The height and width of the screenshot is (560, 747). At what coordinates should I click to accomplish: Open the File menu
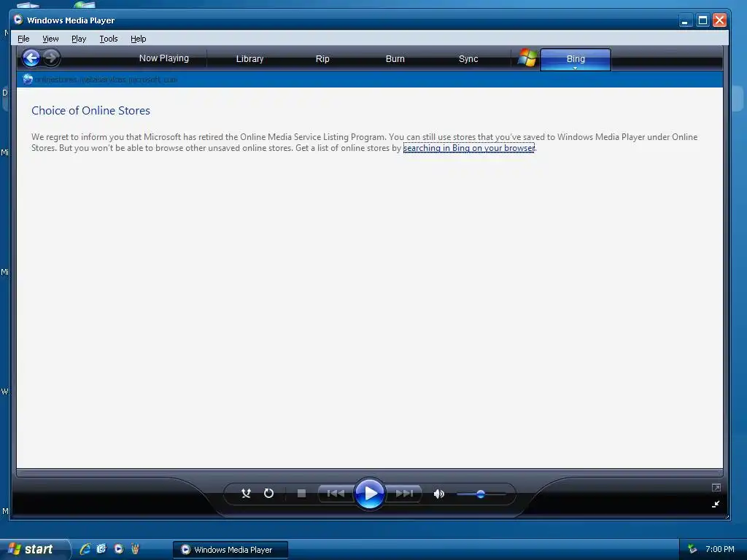point(23,39)
